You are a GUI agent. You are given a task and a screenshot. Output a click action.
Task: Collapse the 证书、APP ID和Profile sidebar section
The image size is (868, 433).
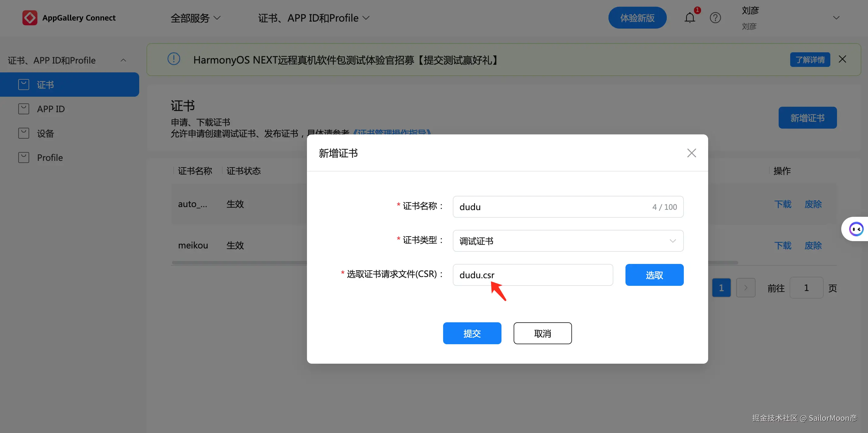123,60
